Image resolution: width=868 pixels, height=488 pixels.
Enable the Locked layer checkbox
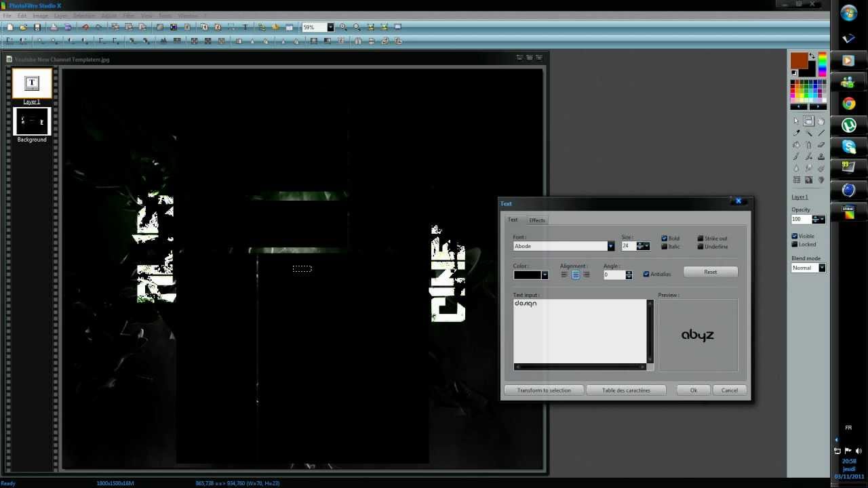click(x=795, y=245)
